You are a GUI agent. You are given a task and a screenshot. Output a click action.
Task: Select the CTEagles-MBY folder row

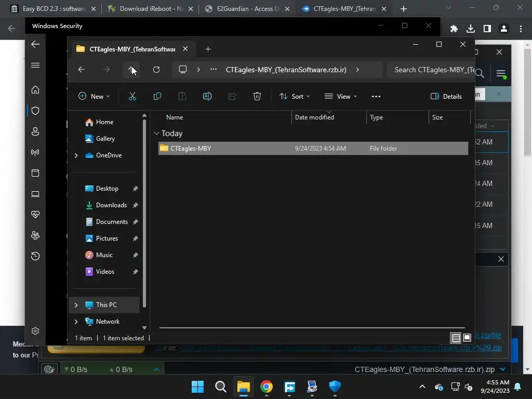[313, 148]
